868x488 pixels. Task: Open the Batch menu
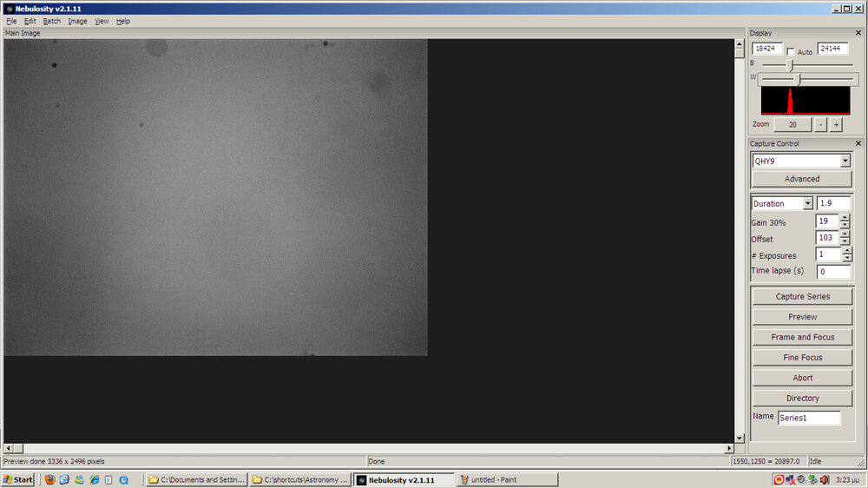52,21
